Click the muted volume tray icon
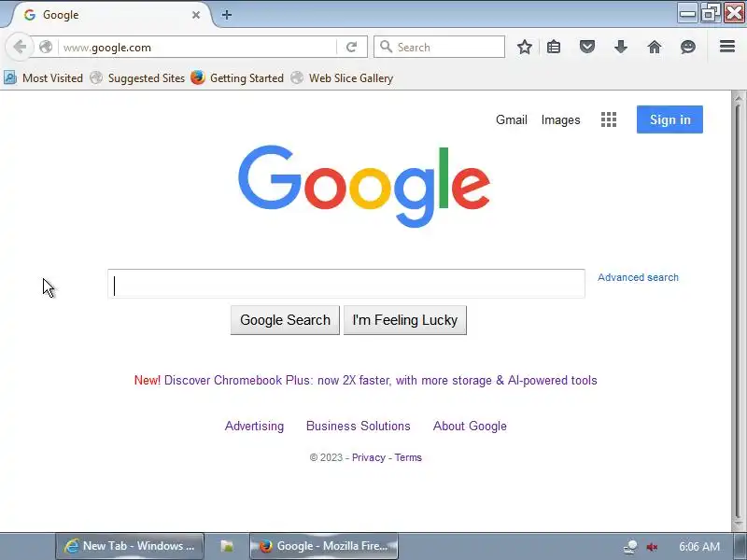This screenshot has width=747, height=560. 652,547
